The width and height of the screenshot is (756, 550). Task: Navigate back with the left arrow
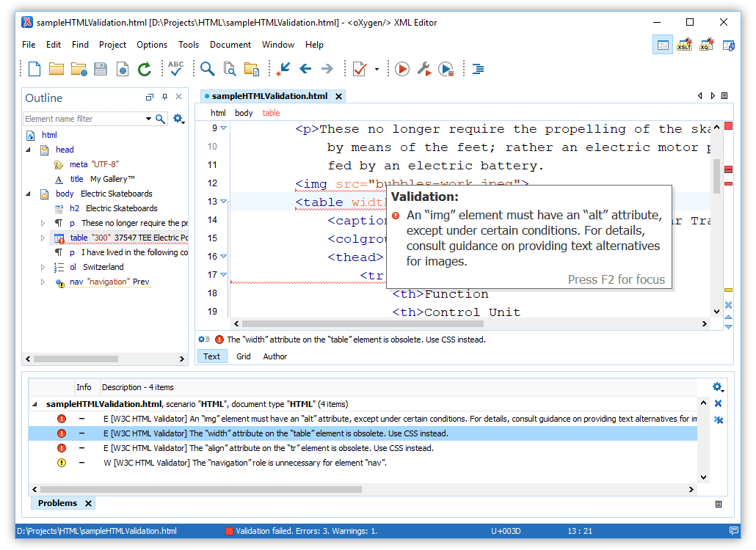click(x=305, y=69)
